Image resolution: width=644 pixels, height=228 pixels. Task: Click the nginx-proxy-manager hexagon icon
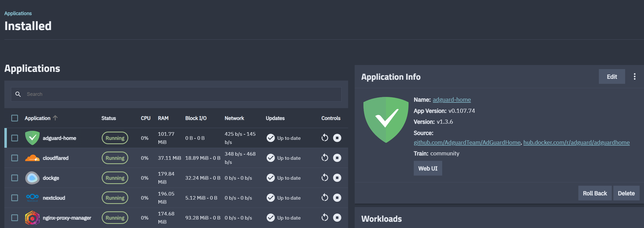32,218
